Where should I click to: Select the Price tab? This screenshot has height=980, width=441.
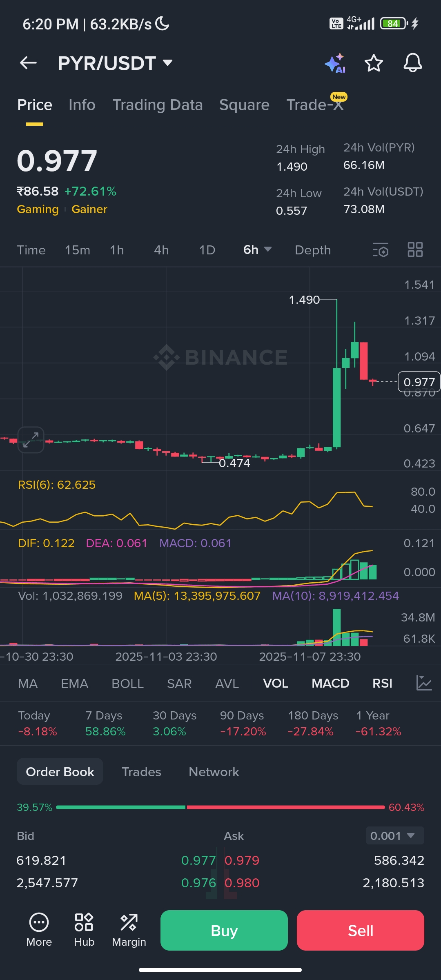35,105
